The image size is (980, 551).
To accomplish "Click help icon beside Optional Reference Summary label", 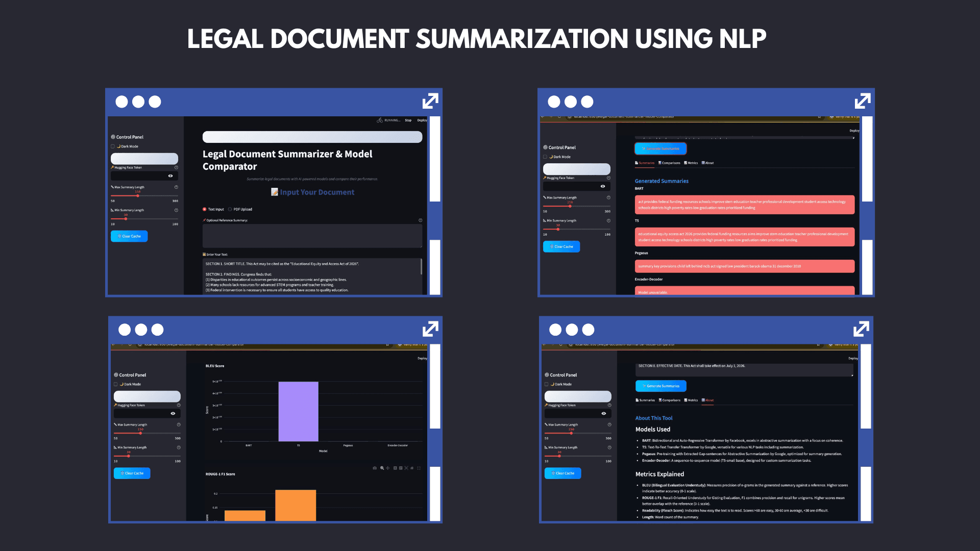I will (x=420, y=220).
